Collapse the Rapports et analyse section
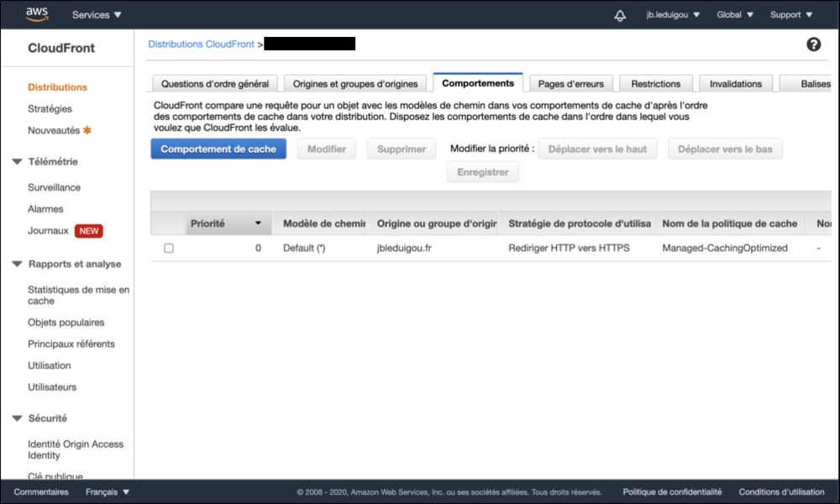This screenshot has height=504, width=840. click(x=17, y=264)
